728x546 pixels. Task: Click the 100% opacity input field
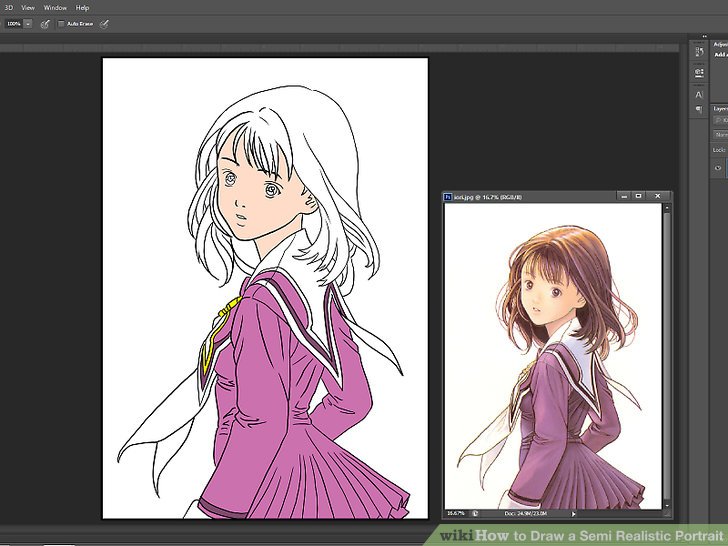pyautogui.click(x=13, y=23)
